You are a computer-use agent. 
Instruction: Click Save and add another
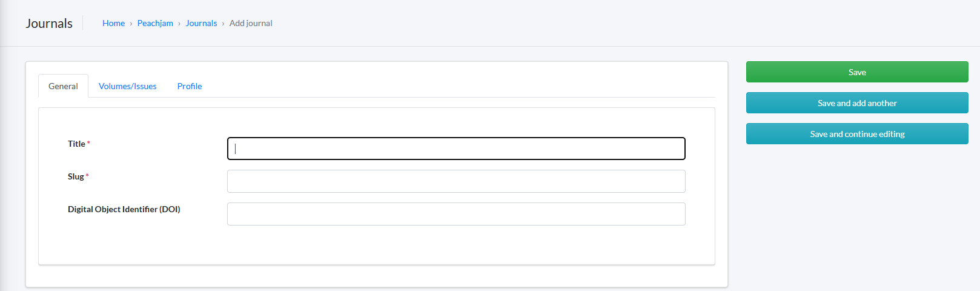[857, 103]
